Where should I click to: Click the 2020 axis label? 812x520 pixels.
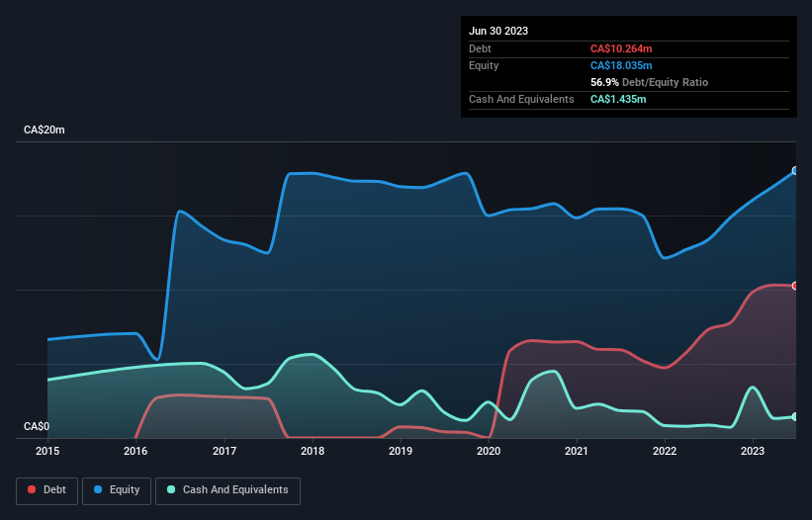pyautogui.click(x=489, y=451)
